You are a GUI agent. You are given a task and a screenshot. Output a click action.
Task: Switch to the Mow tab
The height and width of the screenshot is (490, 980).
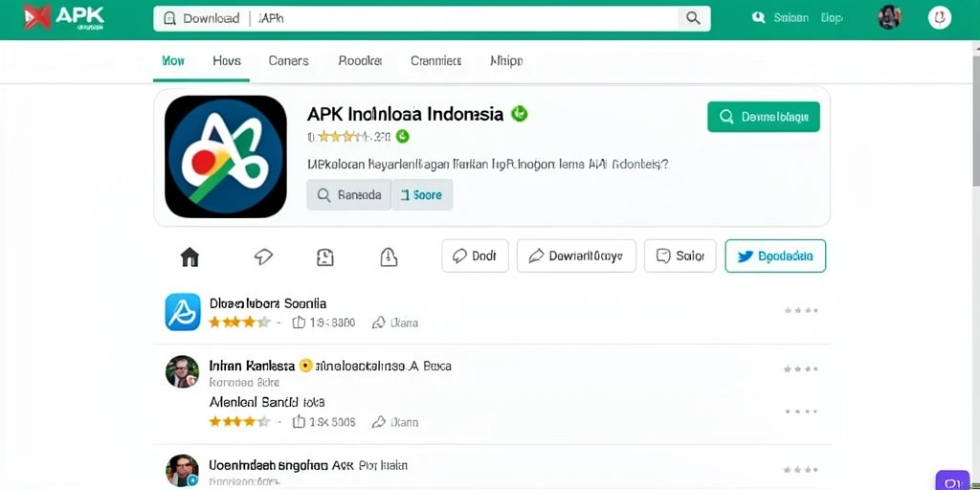(x=173, y=60)
